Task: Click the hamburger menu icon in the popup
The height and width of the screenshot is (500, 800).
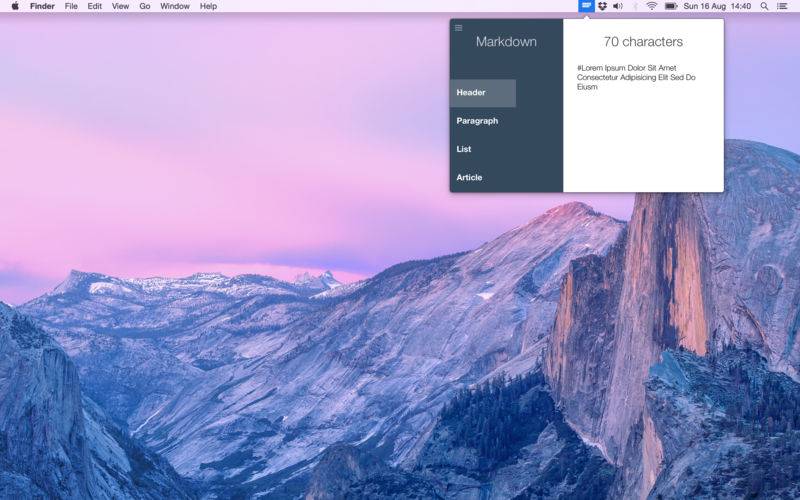Action: [x=458, y=28]
